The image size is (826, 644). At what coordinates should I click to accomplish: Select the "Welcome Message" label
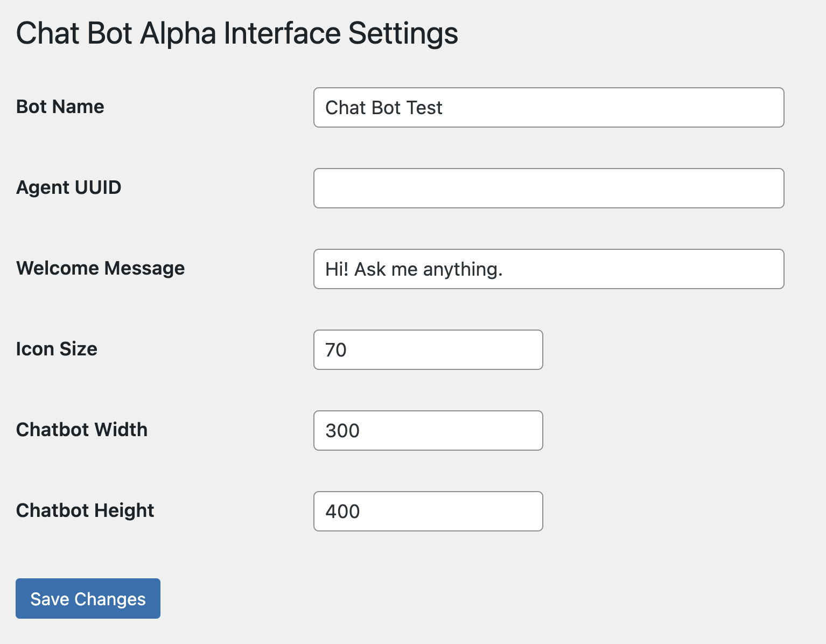101,268
